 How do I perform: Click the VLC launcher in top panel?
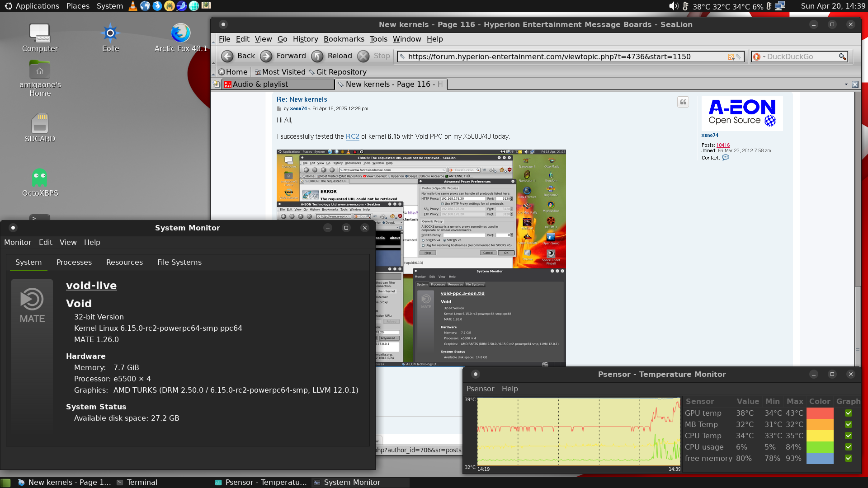coord(133,6)
